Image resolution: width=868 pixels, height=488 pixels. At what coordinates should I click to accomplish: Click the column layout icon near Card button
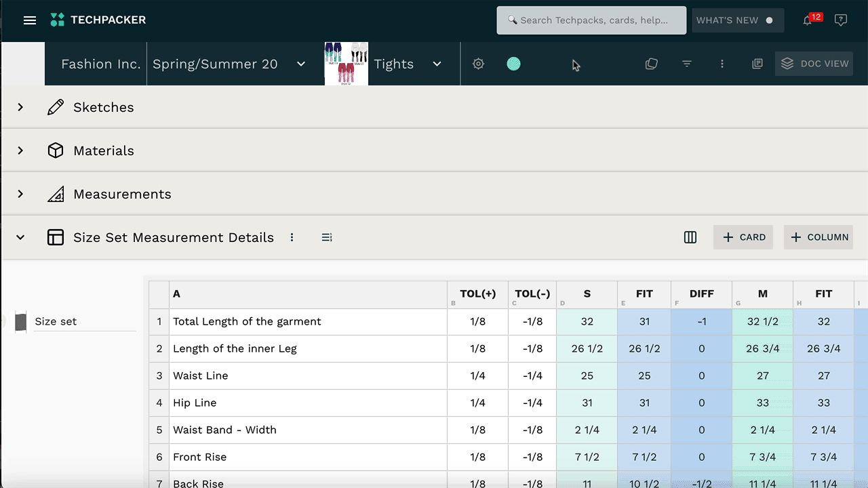click(690, 237)
